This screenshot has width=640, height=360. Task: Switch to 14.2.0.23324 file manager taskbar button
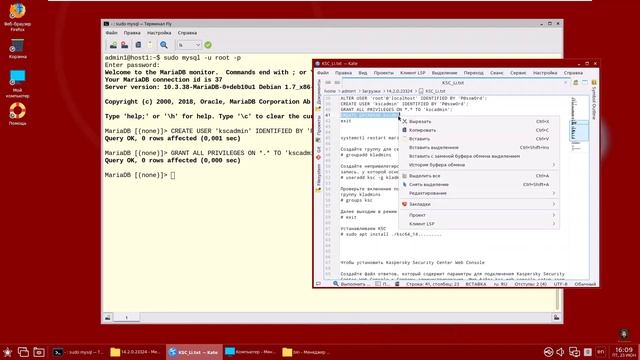click(x=136, y=352)
